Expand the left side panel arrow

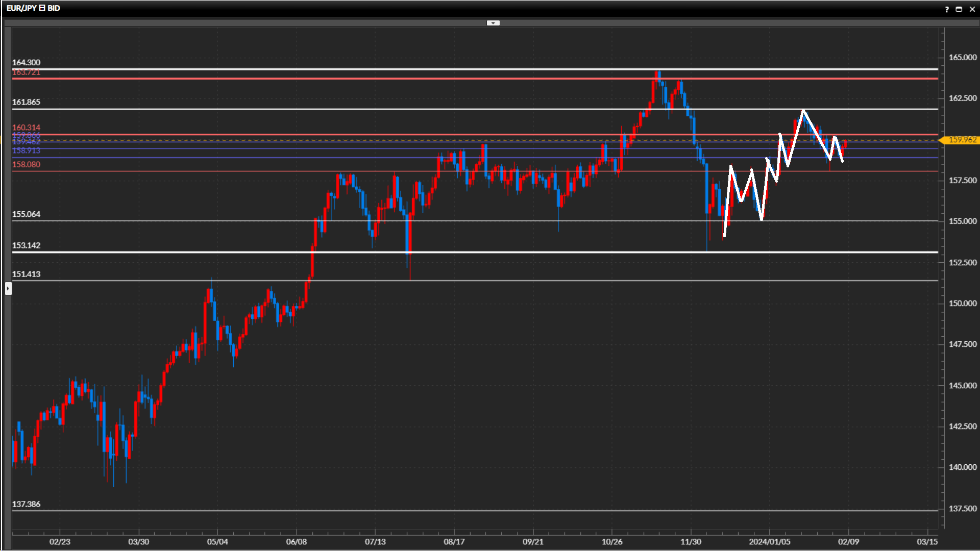point(8,289)
